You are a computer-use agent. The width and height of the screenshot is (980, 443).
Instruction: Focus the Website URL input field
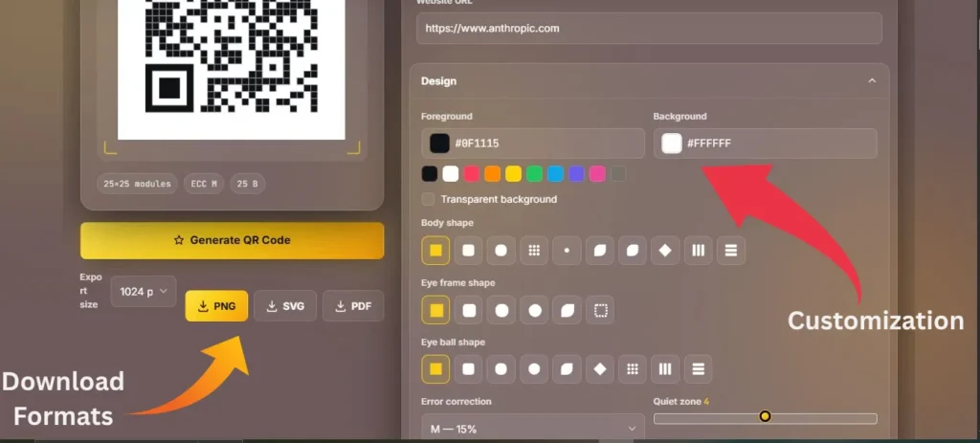tap(650, 28)
